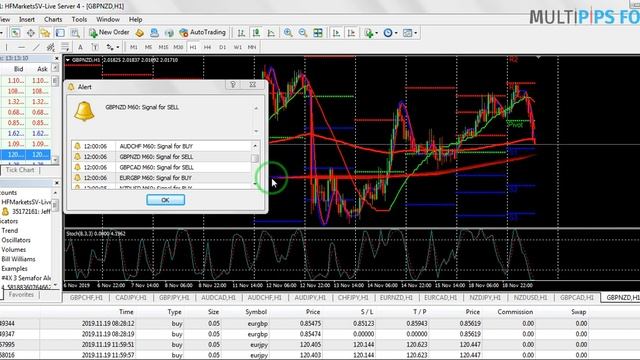
Task: Select Bill Williams in Navigator tree
Action: (18, 259)
